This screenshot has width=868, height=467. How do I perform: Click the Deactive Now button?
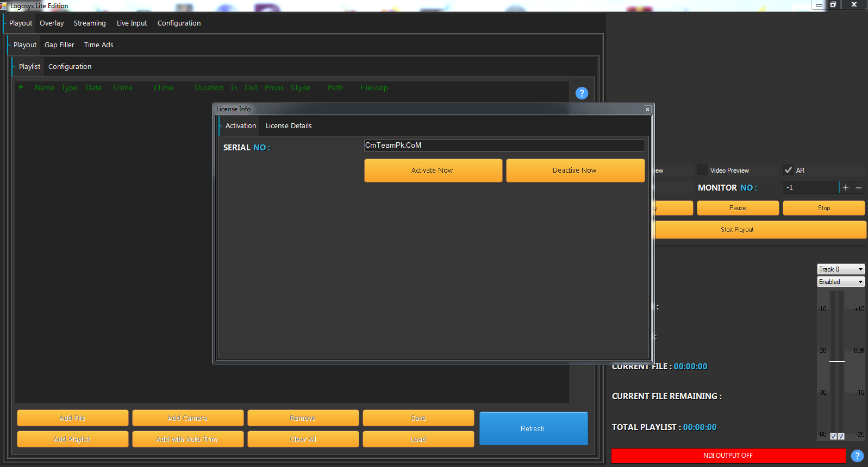(x=575, y=171)
